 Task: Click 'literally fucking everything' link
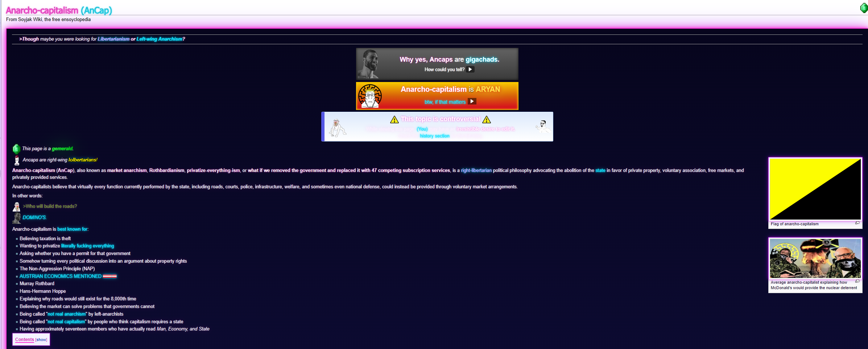pos(87,246)
